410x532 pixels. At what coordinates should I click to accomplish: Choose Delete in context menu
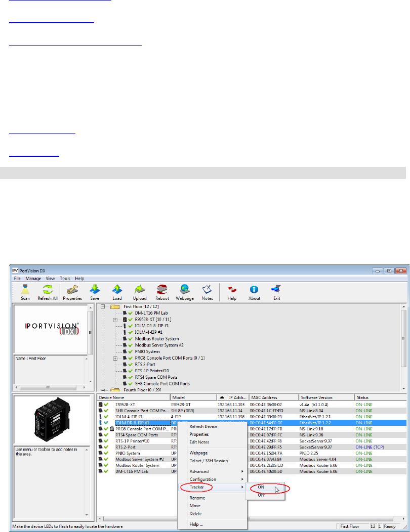[x=213, y=514]
